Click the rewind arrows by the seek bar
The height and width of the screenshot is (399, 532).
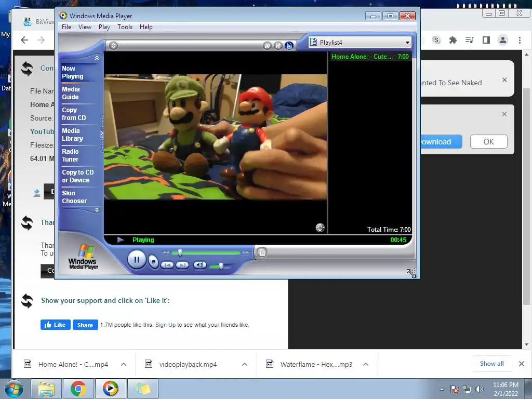(166, 253)
